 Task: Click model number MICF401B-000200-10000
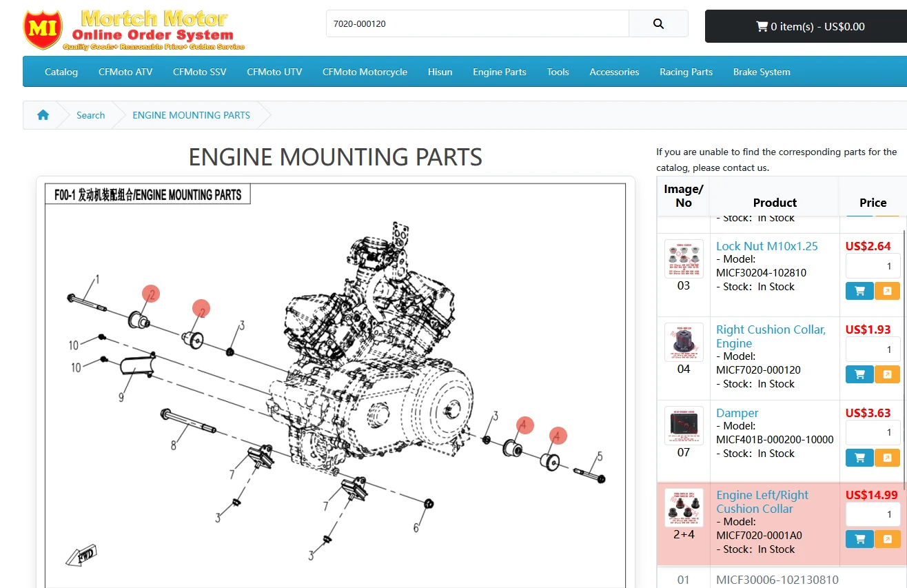click(x=775, y=440)
